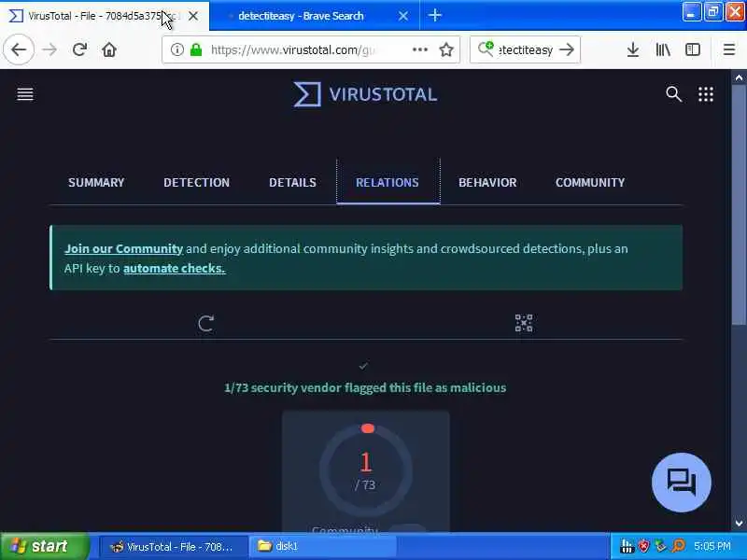Reload the current page
Image resolution: width=747 pixels, height=560 pixels.
(x=79, y=49)
